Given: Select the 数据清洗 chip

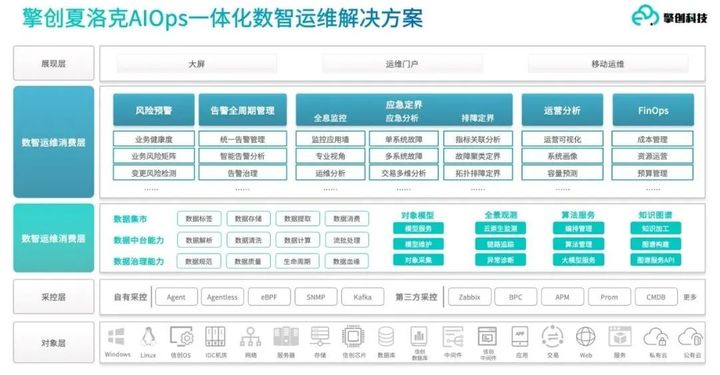Looking at the screenshot, I should click(248, 240).
